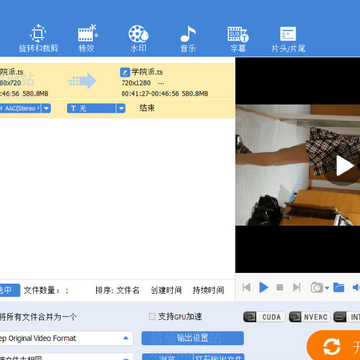Click the NVENC badge
This screenshot has height=360, width=360.
coord(310,317)
